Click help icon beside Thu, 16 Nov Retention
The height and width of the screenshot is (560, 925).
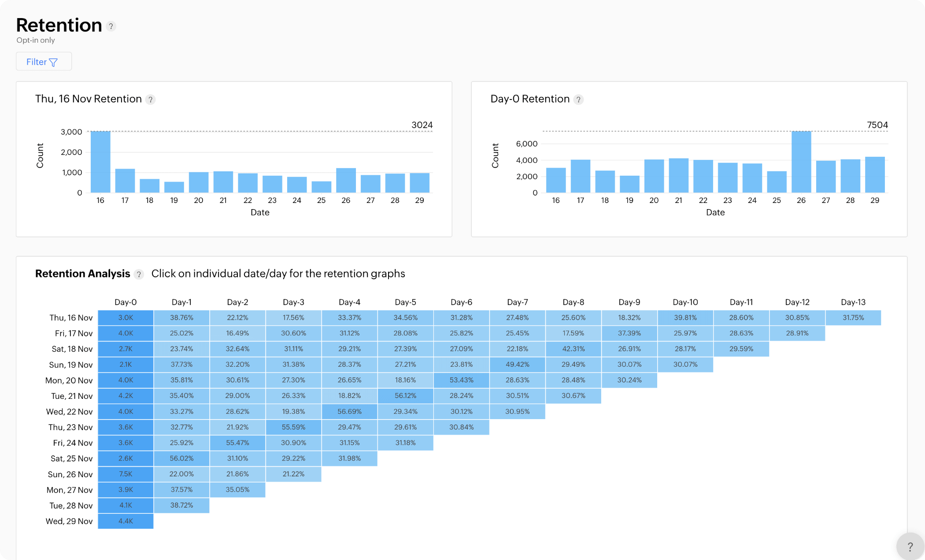coord(151,99)
